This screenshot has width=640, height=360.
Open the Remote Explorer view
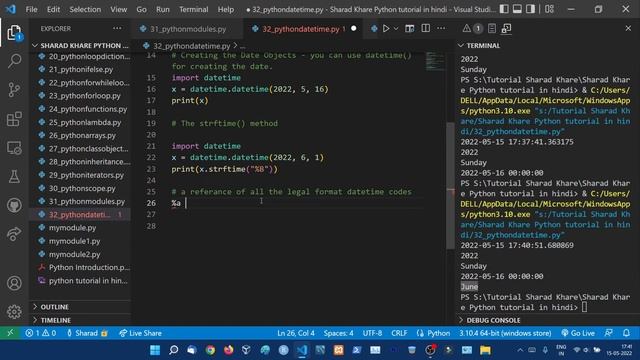(x=14, y=148)
